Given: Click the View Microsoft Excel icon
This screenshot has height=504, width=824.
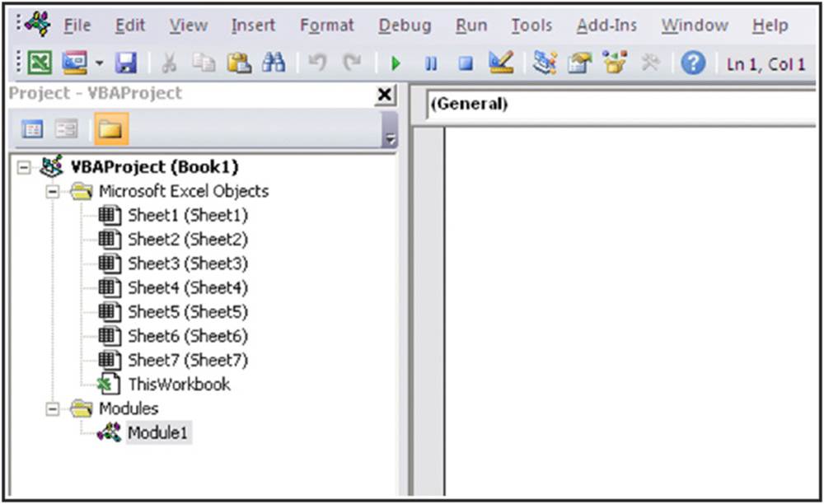Looking at the screenshot, I should [x=40, y=63].
